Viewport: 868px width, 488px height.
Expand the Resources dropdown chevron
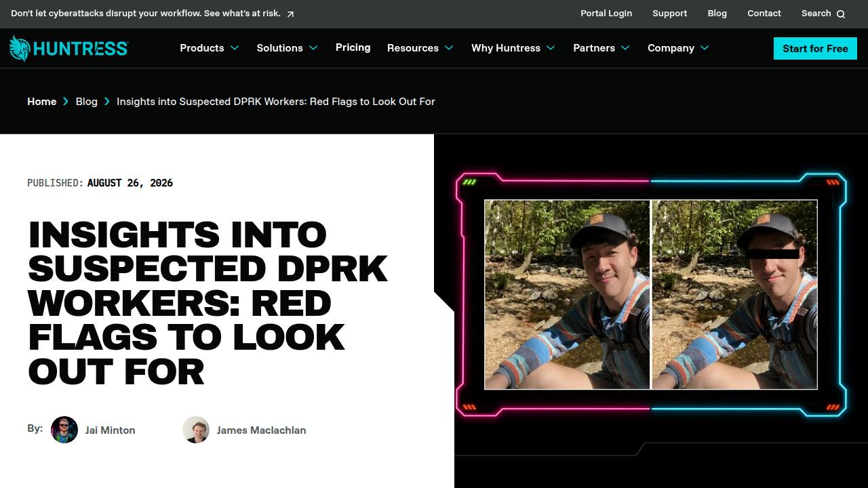449,48
